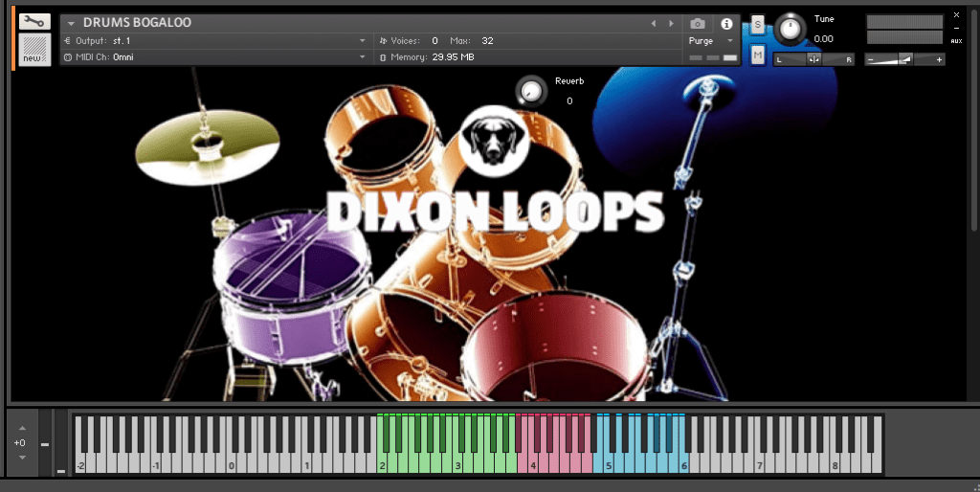
Task: Open instrument edit mode with wrench icon
Action: pyautogui.click(x=34, y=21)
